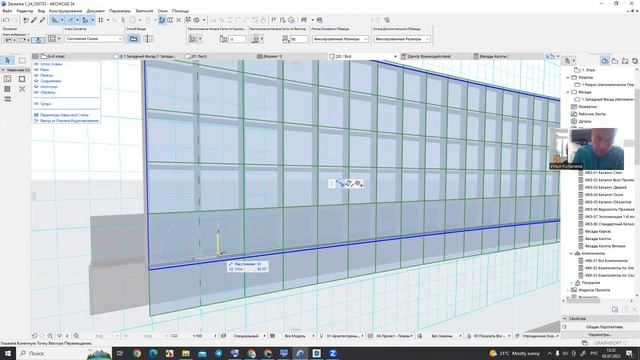
Task: Choose the curtain wall Frame tool icon
Action: click(22, 79)
